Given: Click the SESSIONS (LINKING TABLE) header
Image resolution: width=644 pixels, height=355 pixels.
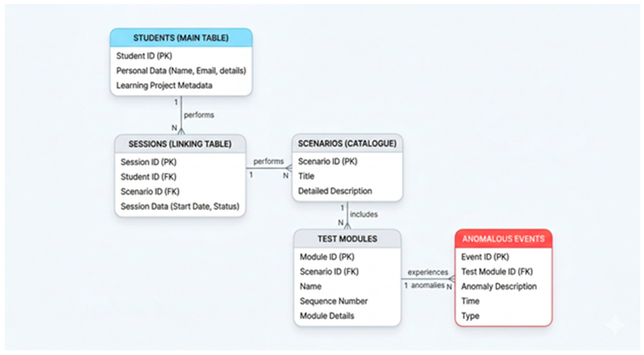Looking at the screenshot, I should point(180,144).
